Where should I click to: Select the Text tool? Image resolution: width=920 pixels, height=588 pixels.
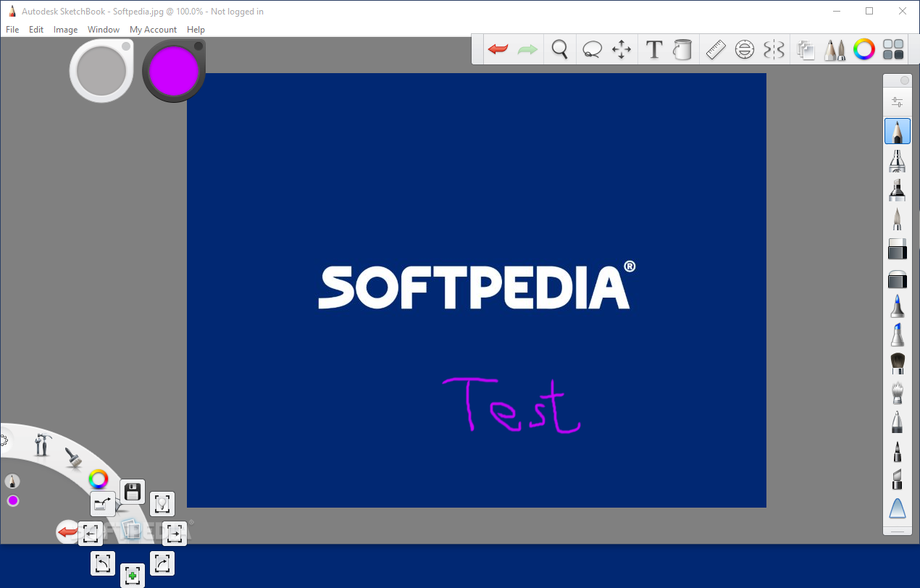click(654, 49)
